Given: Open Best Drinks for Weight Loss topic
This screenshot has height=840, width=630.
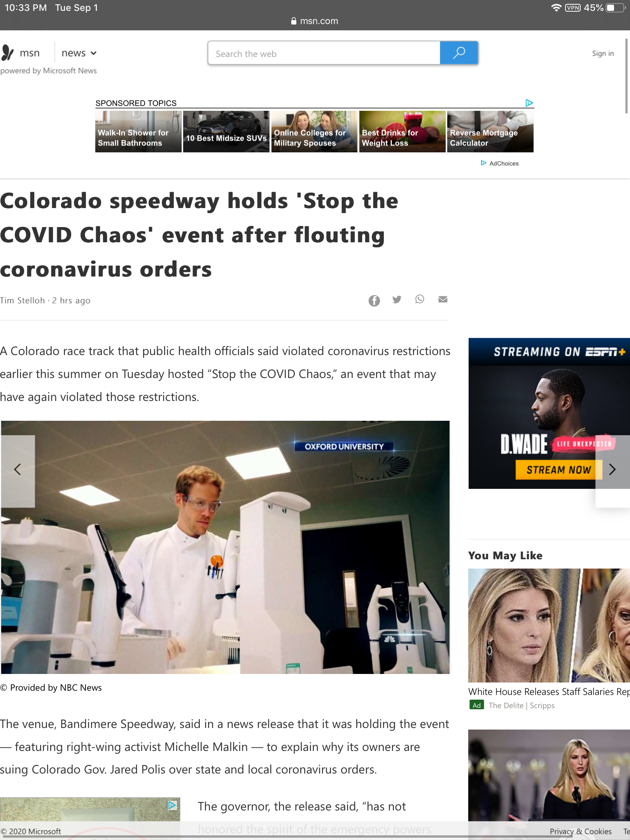Looking at the screenshot, I should [402, 131].
